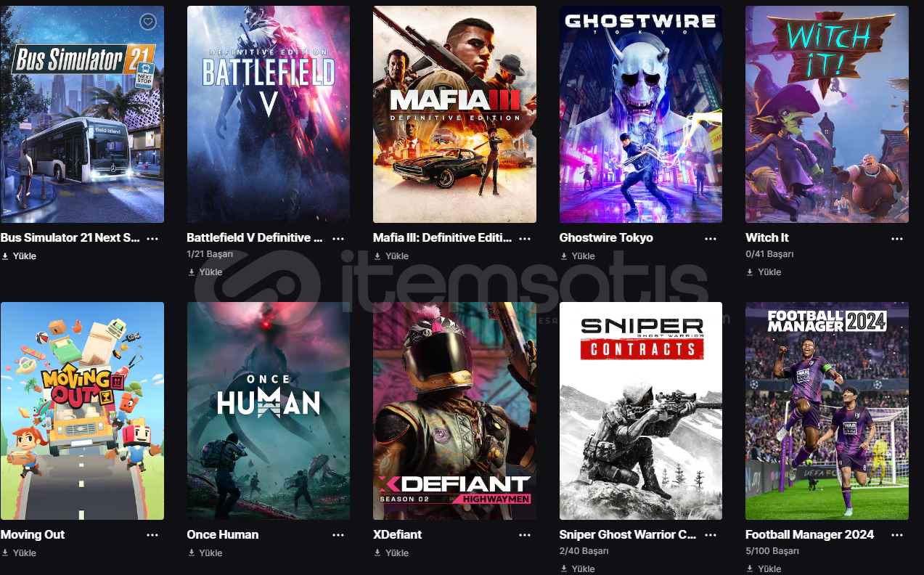Screen dimensions: 924x575
Task: Click the Yükle link under XDefiant
Action: 391,553
